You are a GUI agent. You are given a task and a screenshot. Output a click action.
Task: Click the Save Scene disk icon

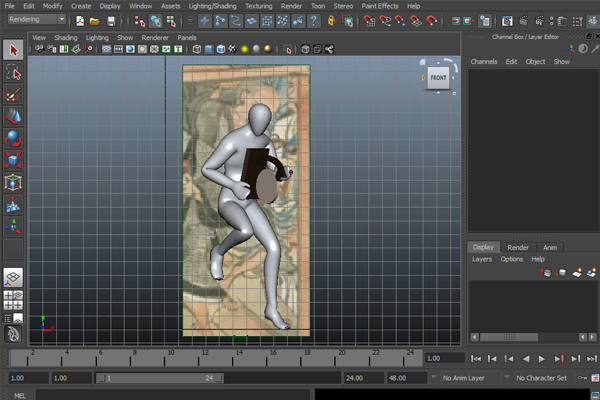click(111, 21)
